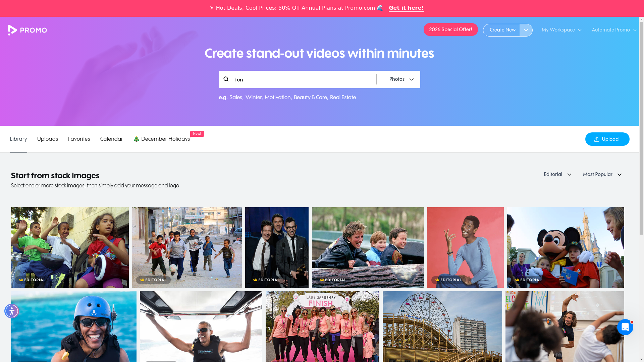This screenshot has width=644, height=362.
Task: Open the Calendar tab
Action: click(x=111, y=139)
